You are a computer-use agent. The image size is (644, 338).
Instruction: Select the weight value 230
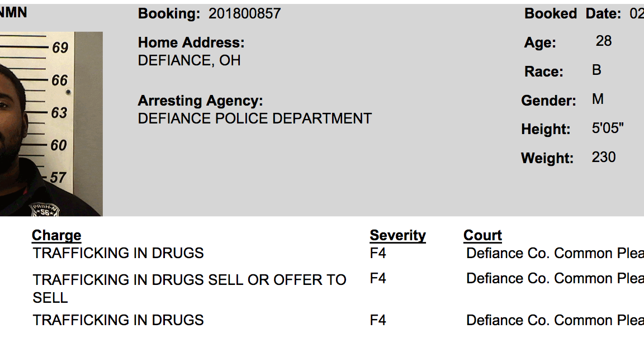(604, 157)
